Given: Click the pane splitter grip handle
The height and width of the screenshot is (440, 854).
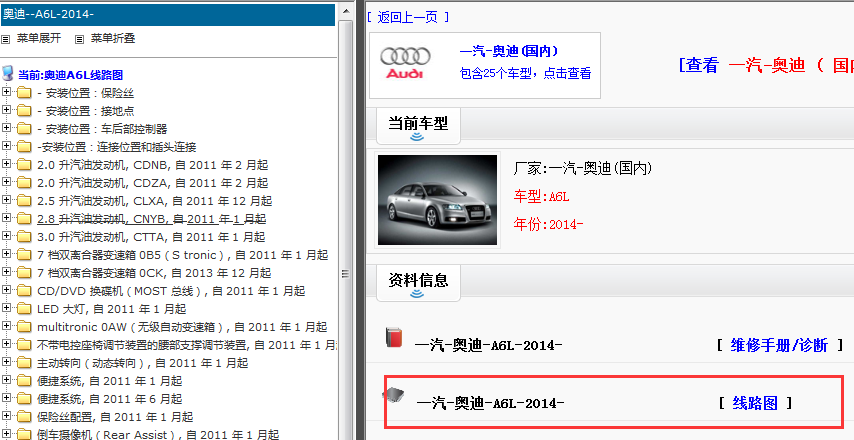Looking at the screenshot, I should pos(345,274).
